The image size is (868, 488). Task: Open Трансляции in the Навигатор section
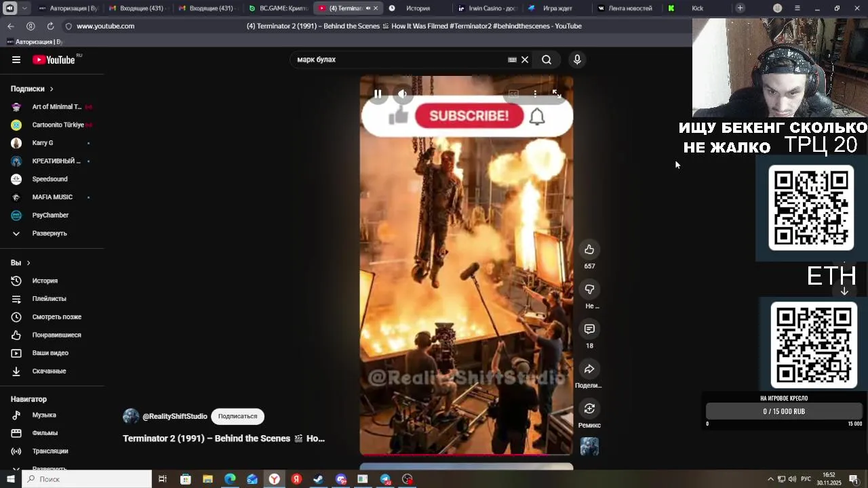[x=52, y=451]
